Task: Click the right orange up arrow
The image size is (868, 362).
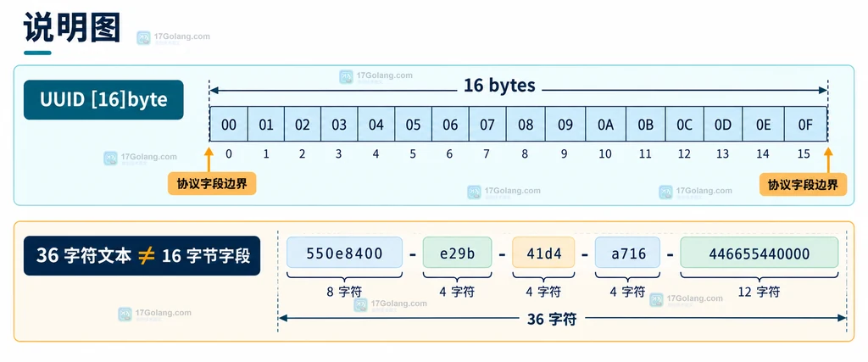Action: (828, 159)
